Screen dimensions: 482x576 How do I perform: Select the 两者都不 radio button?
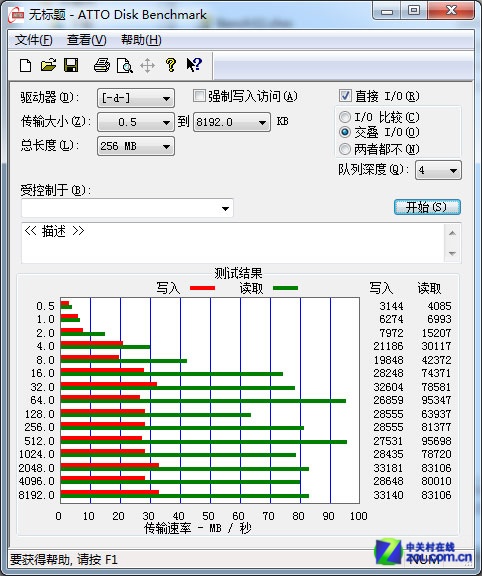point(345,149)
